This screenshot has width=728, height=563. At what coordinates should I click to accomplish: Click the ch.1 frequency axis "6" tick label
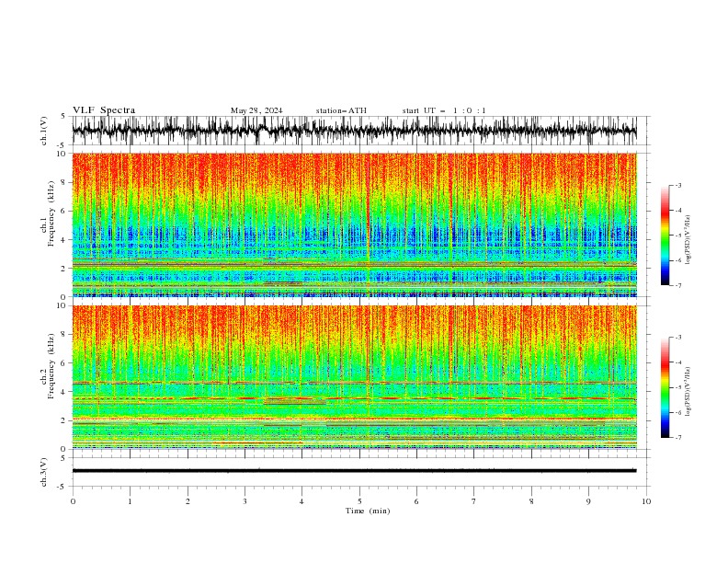(64, 211)
